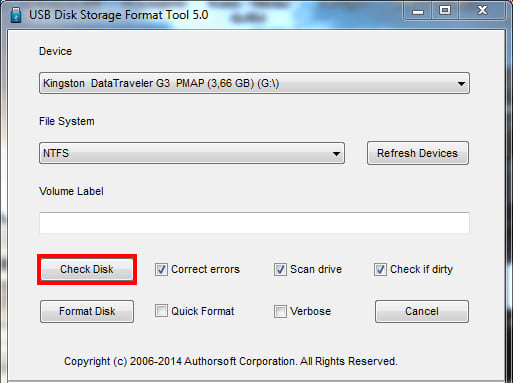Click the USB drive app icon in title bar
The height and width of the screenshot is (383, 513).
[x=16, y=15]
